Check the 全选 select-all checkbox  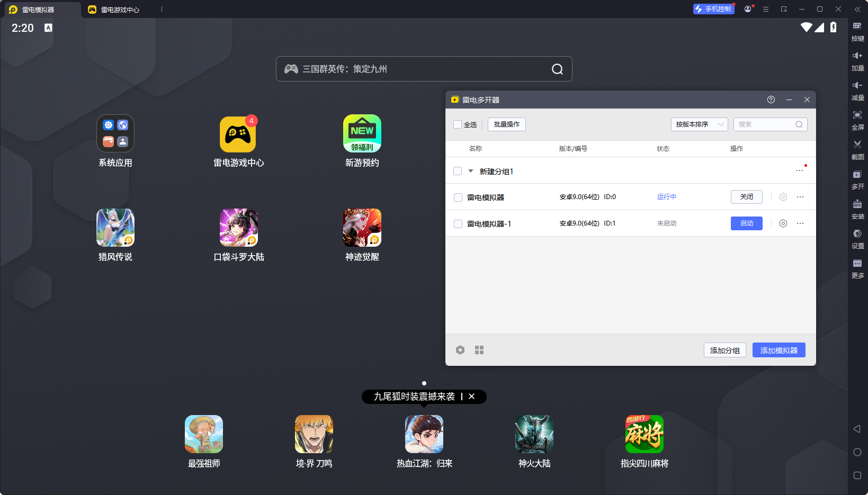point(458,124)
